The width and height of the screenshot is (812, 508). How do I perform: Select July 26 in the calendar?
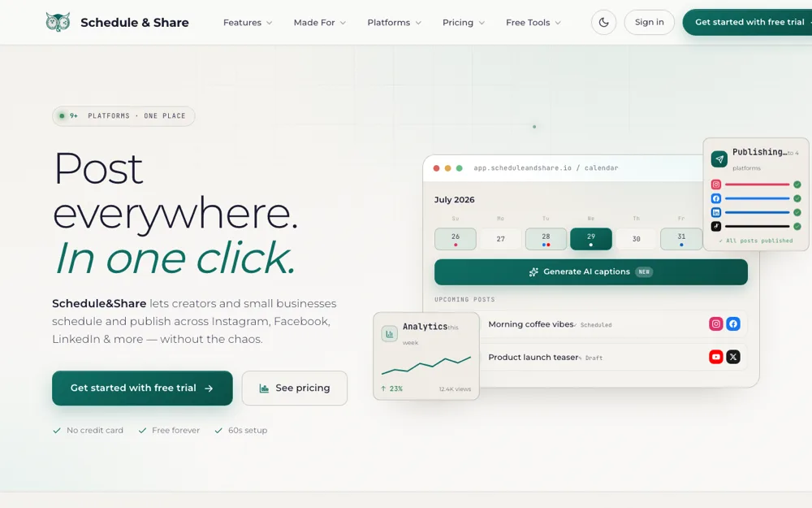[x=456, y=239]
